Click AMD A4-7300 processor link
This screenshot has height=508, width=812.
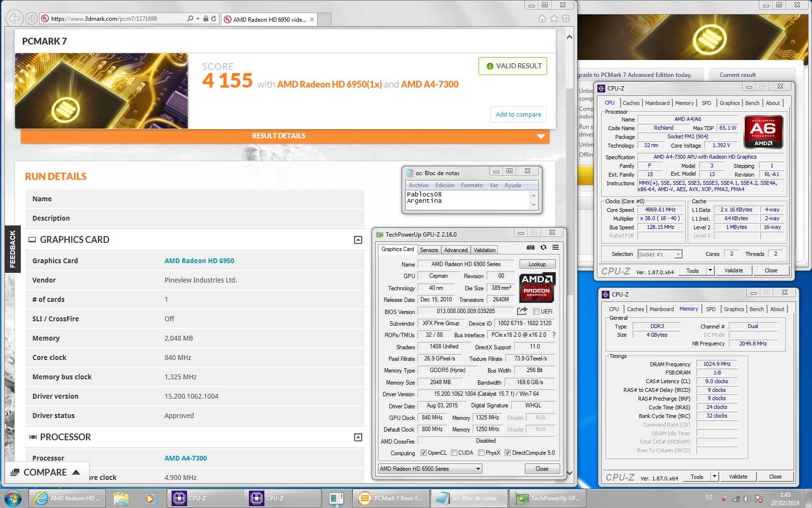(186, 458)
